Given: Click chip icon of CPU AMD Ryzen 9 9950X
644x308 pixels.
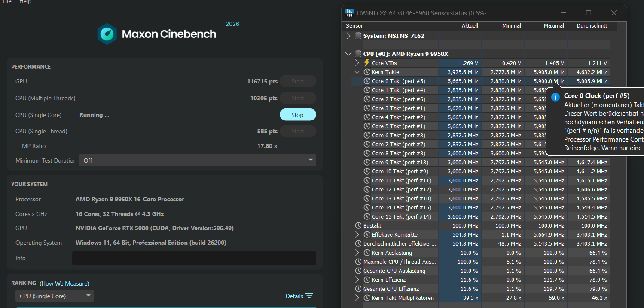Looking at the screenshot, I should (358, 54).
